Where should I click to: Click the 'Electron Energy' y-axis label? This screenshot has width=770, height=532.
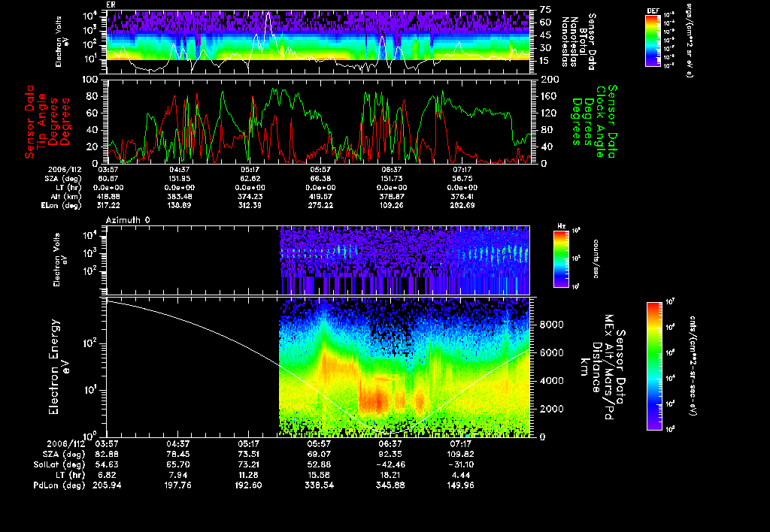[54, 367]
